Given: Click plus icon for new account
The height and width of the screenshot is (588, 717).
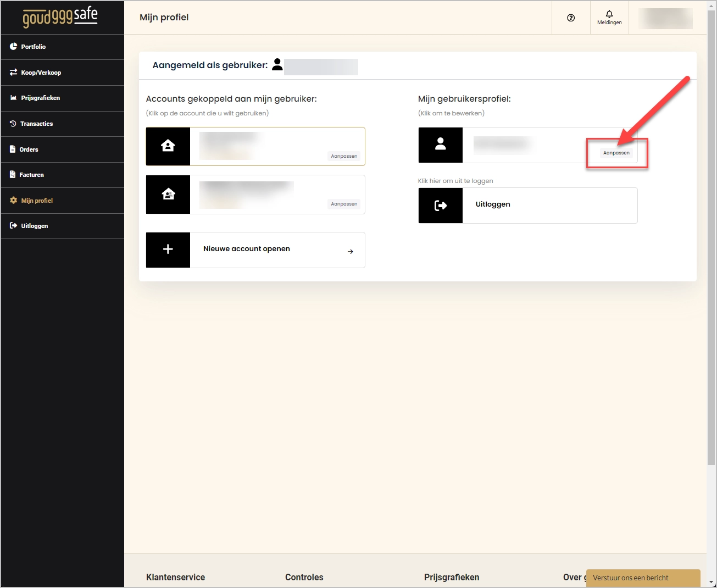Looking at the screenshot, I should 168,249.
